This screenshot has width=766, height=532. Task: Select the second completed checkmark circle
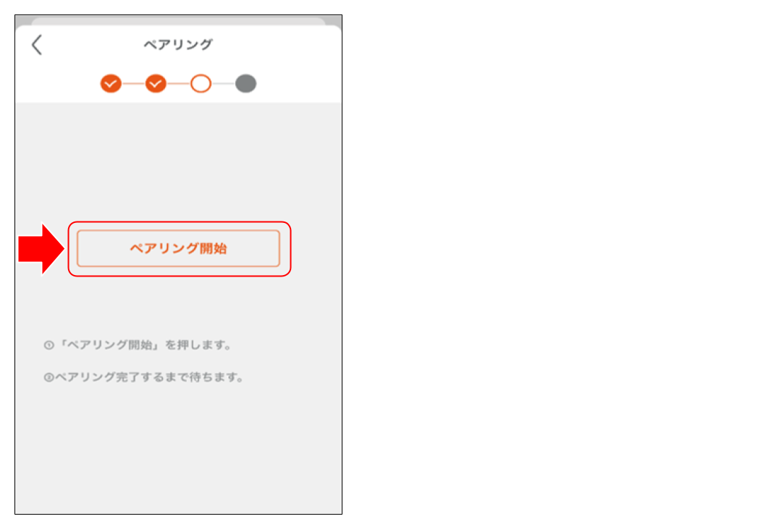[156, 83]
